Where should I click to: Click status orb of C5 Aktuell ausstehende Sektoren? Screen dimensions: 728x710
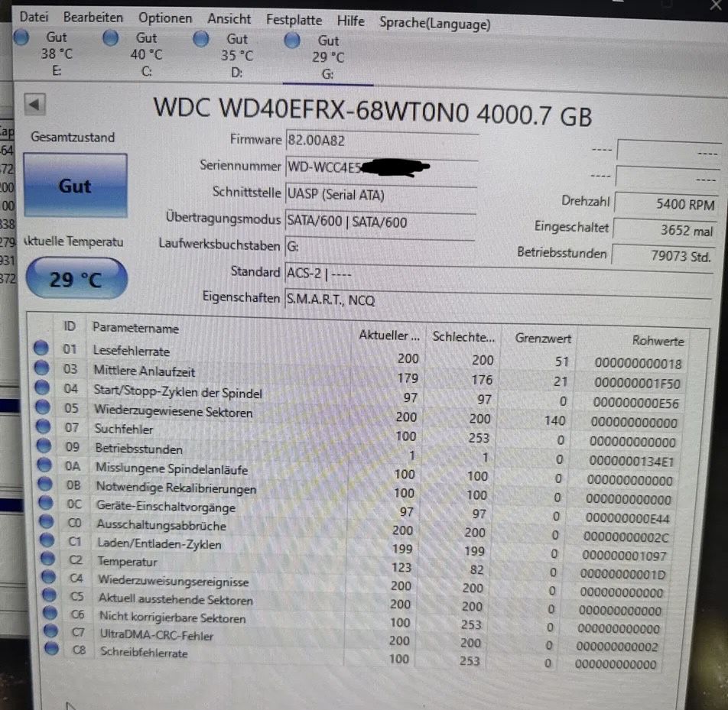coord(49,595)
